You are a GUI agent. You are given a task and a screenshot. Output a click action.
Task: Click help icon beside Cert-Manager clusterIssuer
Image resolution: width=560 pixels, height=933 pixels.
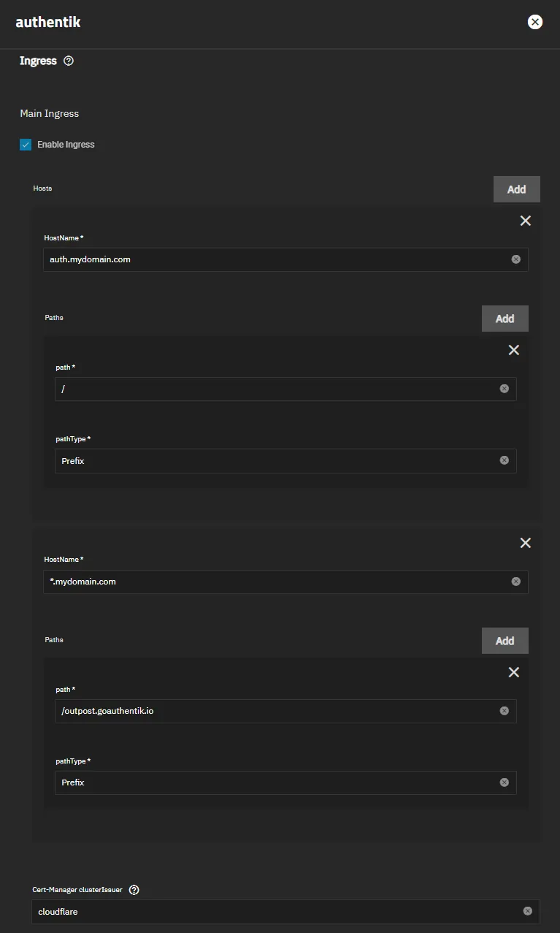pyautogui.click(x=134, y=890)
